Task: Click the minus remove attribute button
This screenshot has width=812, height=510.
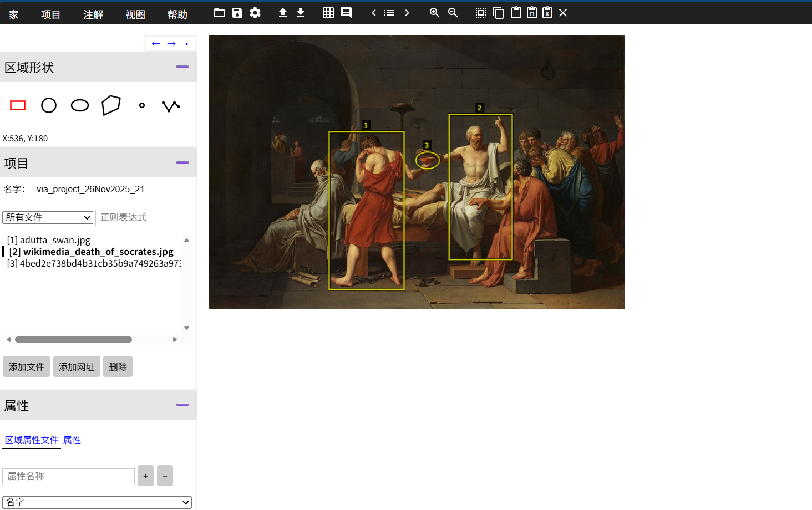Action: coord(165,476)
